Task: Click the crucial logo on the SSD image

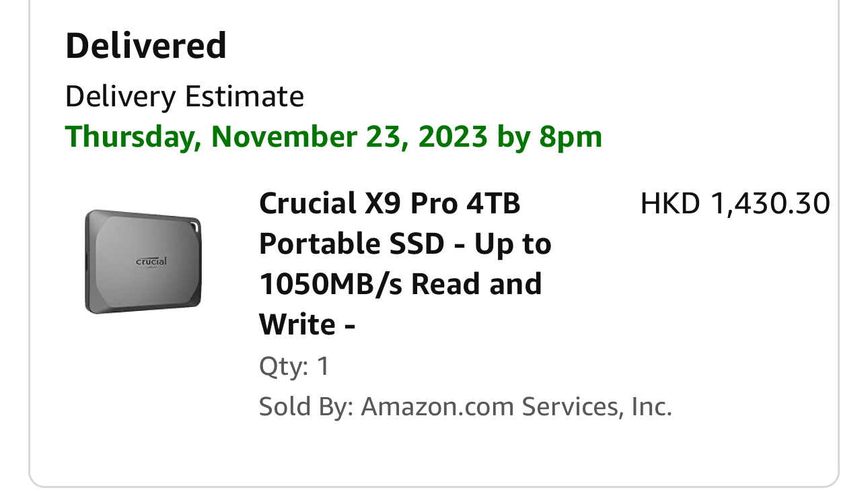Action: pos(151,261)
